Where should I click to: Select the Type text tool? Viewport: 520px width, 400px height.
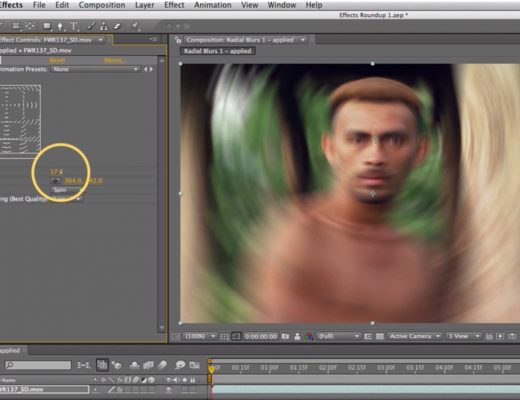pyautogui.click(x=74, y=26)
